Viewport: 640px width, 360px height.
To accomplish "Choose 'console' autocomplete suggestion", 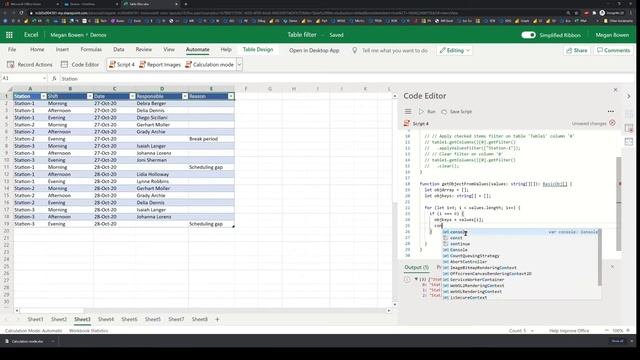I will point(521,232).
